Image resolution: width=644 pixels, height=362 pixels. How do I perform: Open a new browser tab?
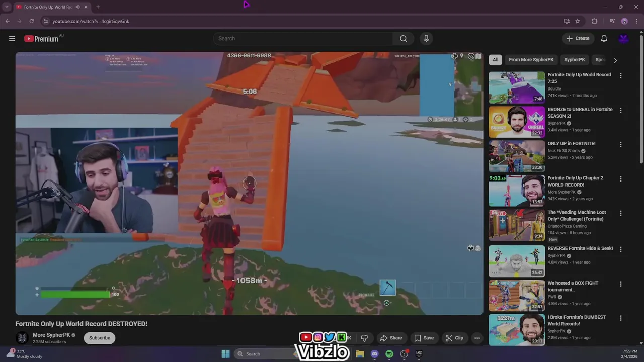(x=98, y=7)
